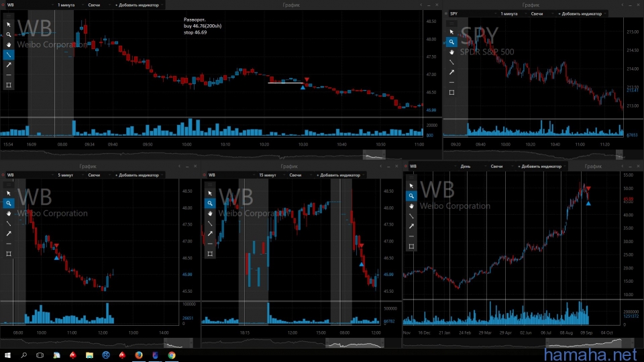Open Task View on the taskbar
The height and width of the screenshot is (362, 644).
pyautogui.click(x=40, y=355)
